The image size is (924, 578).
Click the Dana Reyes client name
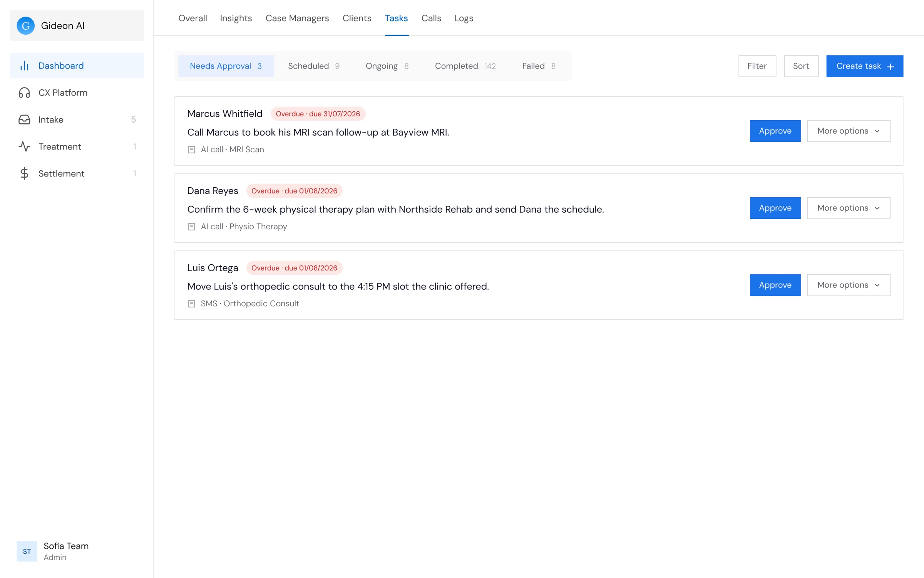(x=213, y=191)
